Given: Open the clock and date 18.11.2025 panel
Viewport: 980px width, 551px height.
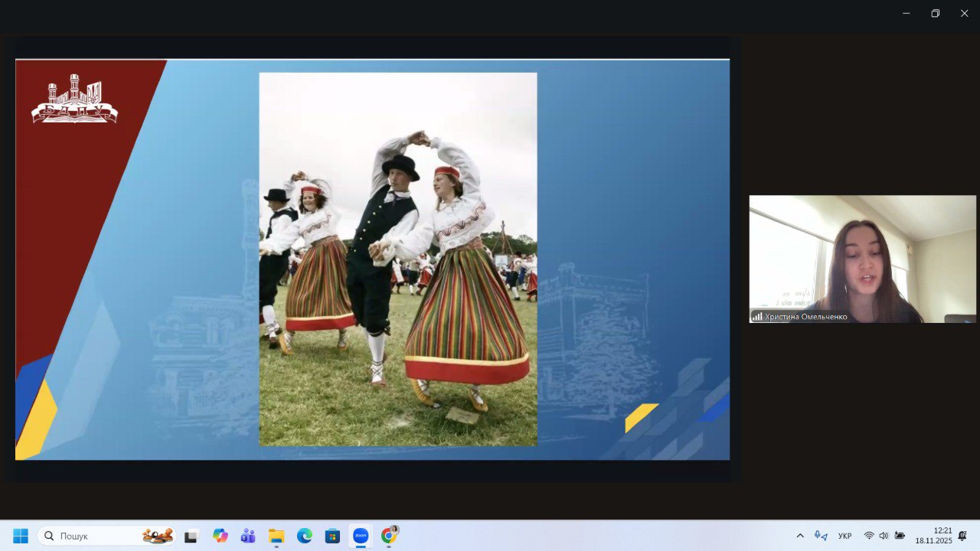Looking at the screenshot, I should pos(934,536).
